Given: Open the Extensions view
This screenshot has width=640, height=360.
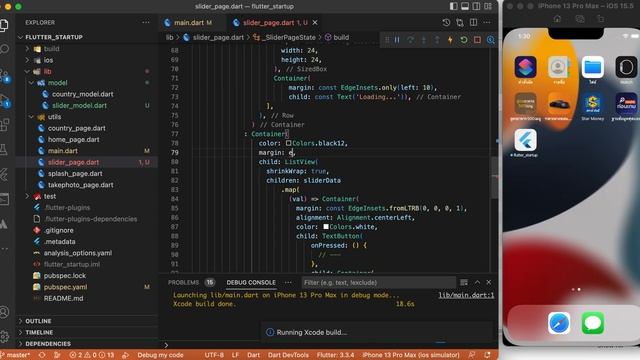Looking at the screenshot, I should pos(4,124).
